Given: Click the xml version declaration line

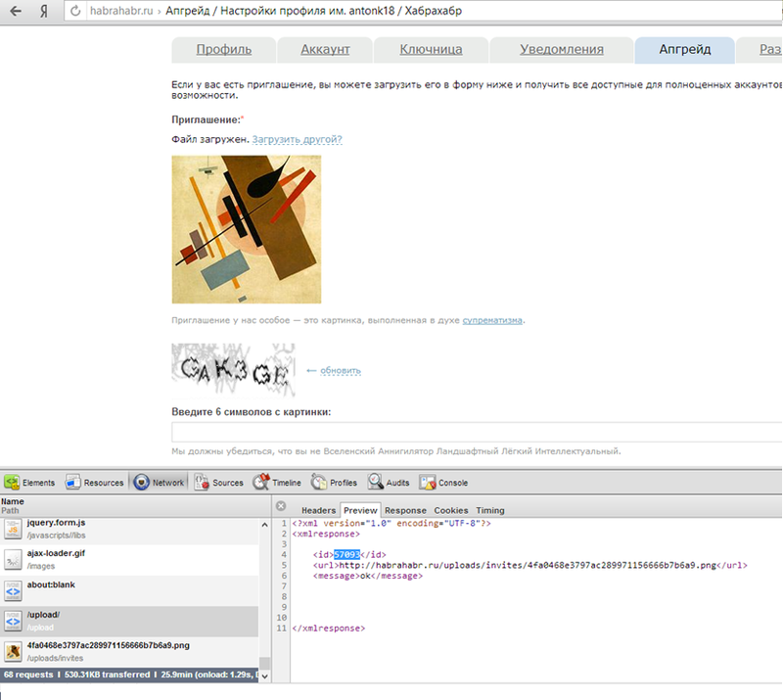Looking at the screenshot, I should (x=391, y=523).
